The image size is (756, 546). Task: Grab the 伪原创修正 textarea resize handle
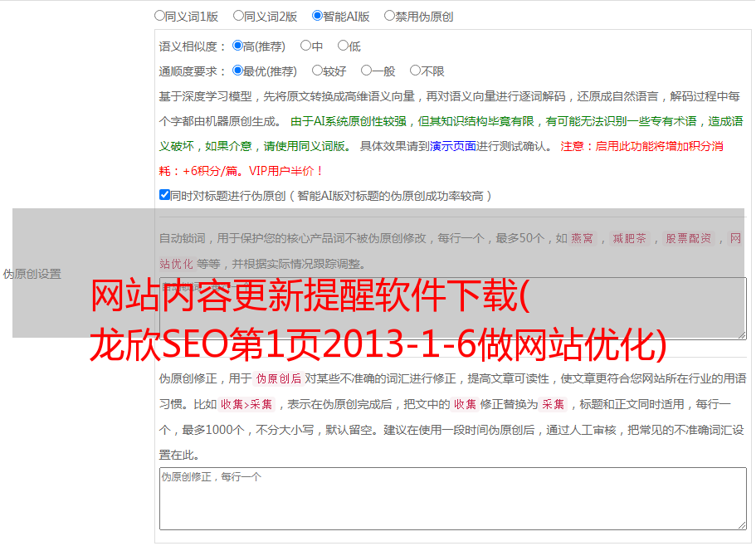tap(742, 525)
